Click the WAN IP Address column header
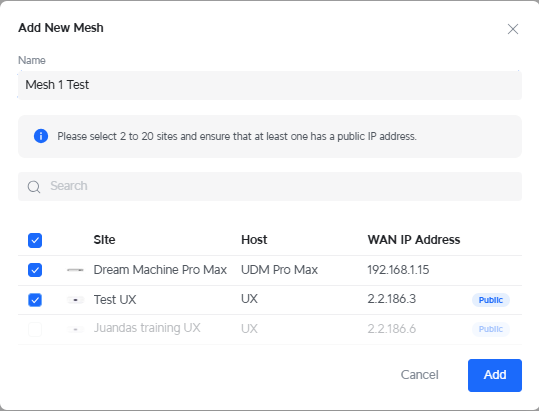This screenshot has height=411, width=539. (414, 240)
